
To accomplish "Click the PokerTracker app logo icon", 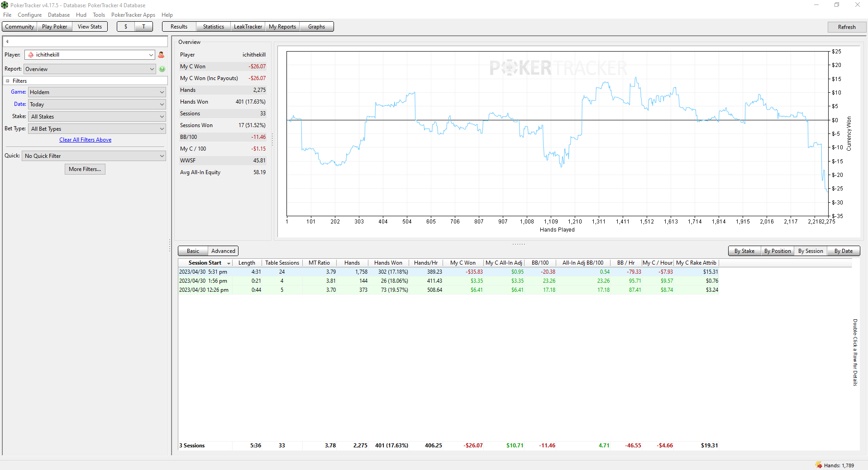I will click(x=5, y=5).
